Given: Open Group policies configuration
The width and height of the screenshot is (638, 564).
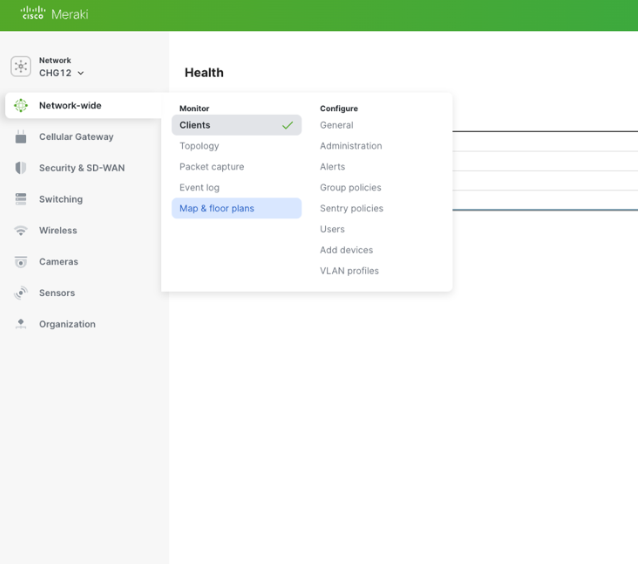Looking at the screenshot, I should [x=350, y=187].
